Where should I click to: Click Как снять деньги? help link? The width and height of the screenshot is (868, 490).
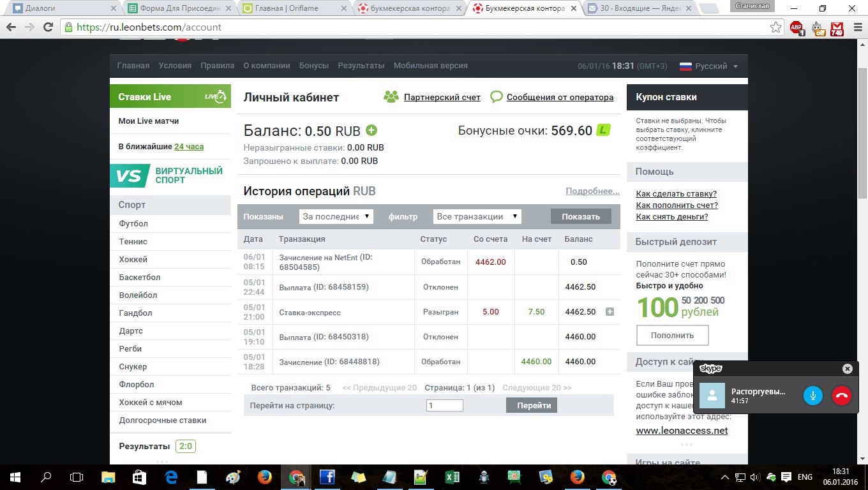(x=672, y=216)
